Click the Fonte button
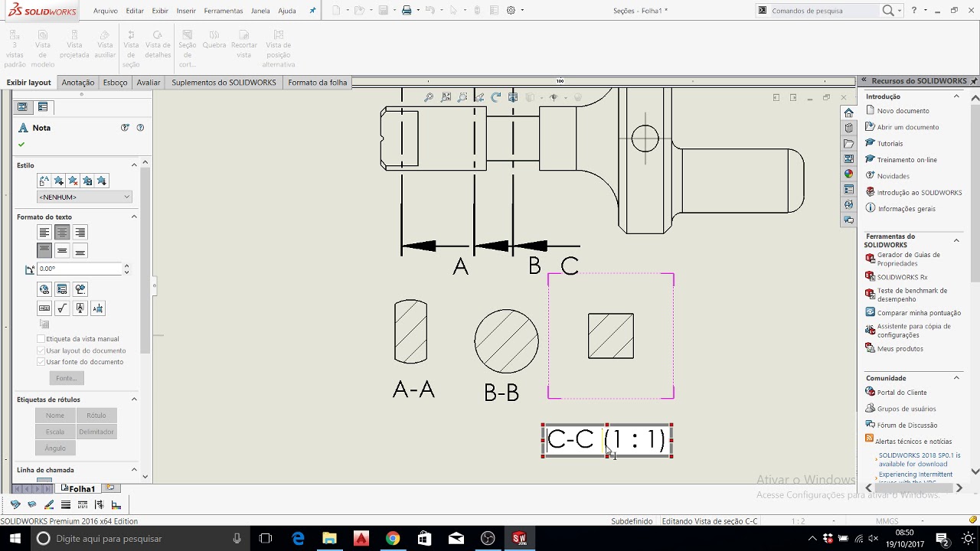The height and width of the screenshot is (551, 980). tap(67, 378)
